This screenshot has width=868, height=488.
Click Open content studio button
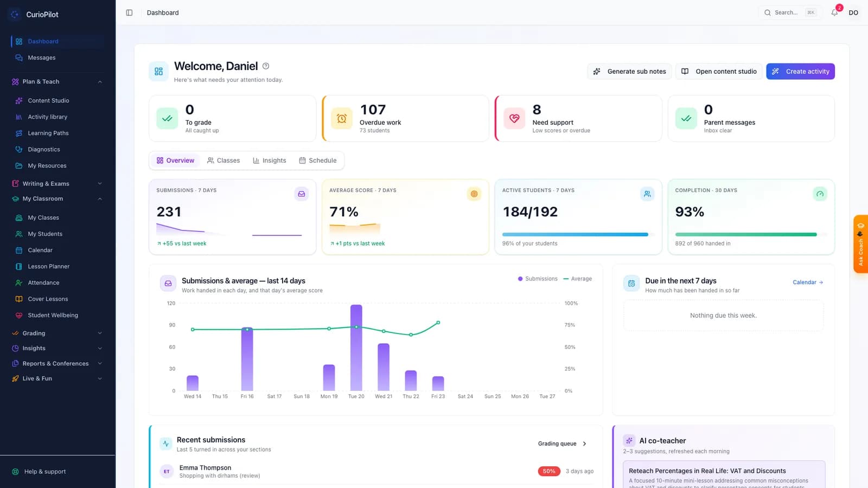pyautogui.click(x=719, y=72)
